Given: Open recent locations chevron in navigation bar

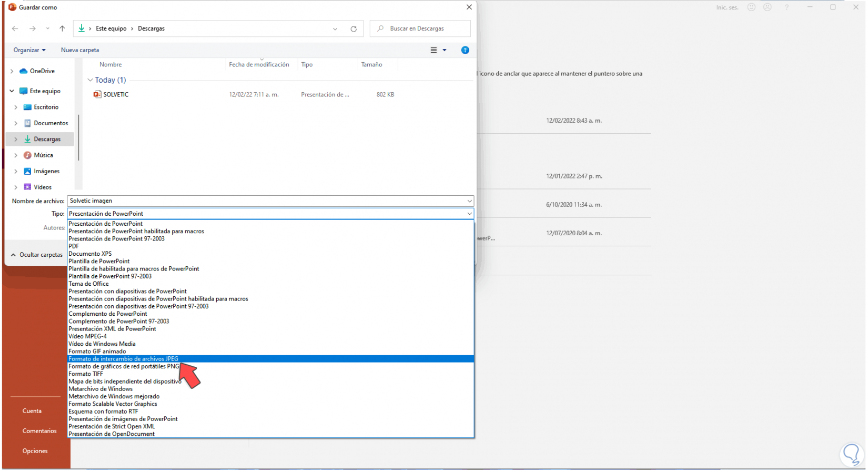Looking at the screenshot, I should tap(48, 28).
